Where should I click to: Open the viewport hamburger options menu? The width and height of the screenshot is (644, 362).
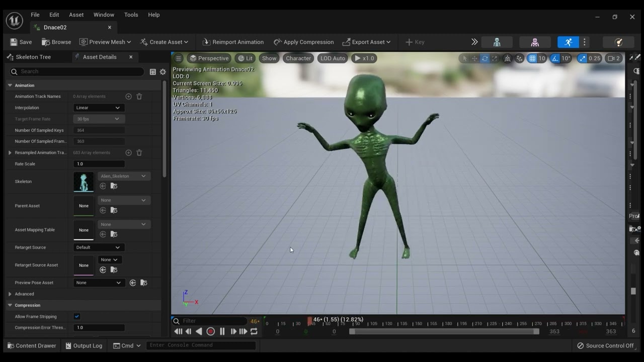(x=178, y=58)
